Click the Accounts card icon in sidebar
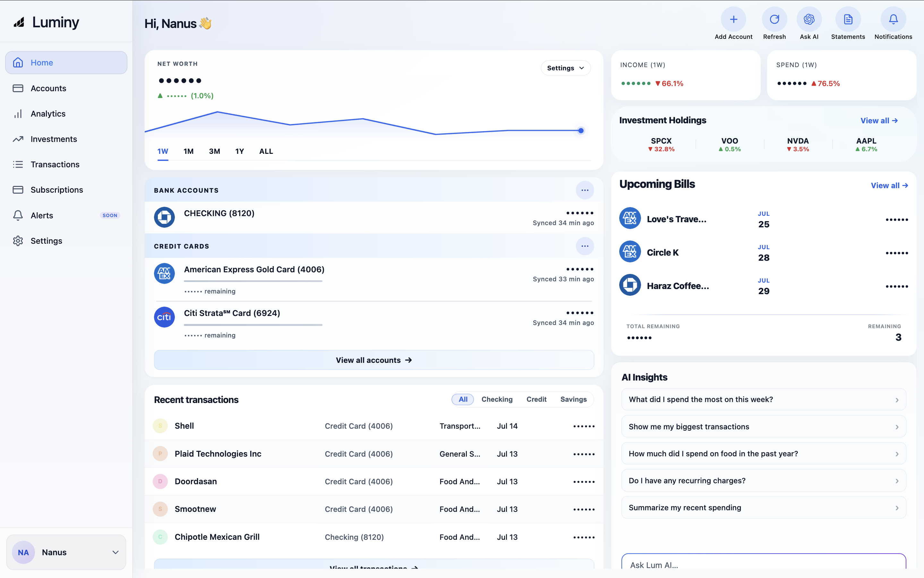 pyautogui.click(x=18, y=88)
